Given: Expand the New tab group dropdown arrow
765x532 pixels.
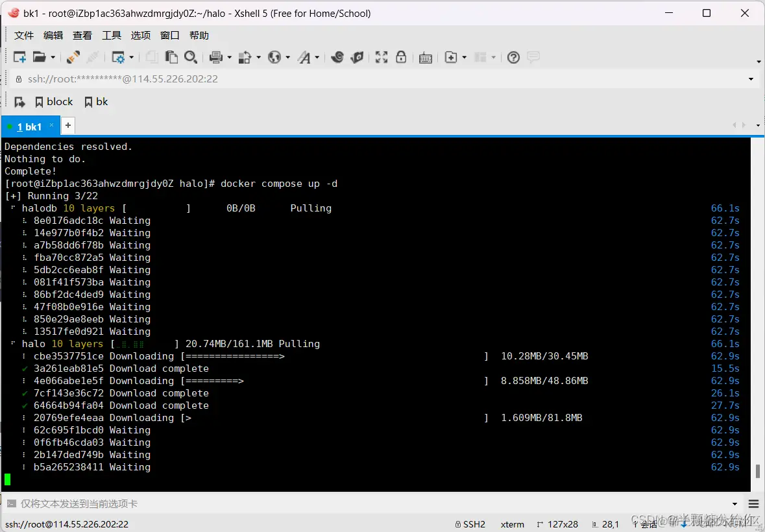Looking at the screenshot, I should (x=464, y=58).
